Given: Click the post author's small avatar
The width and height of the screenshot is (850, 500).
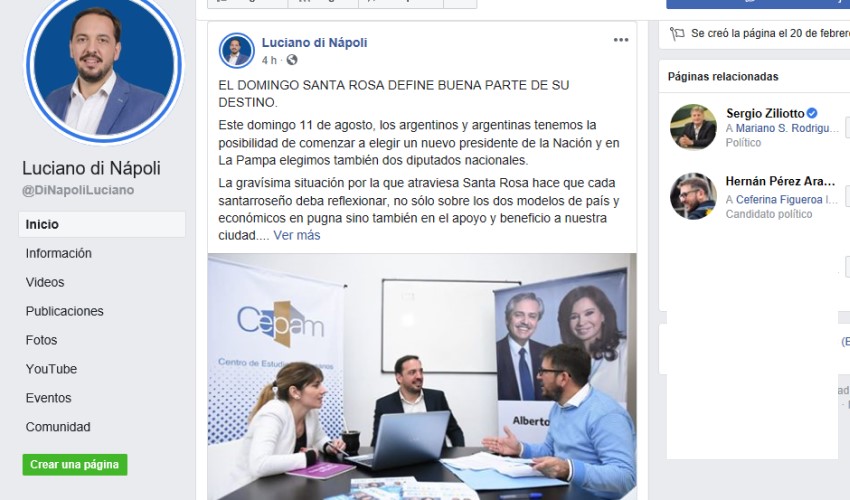Looking at the screenshot, I should (x=236, y=50).
